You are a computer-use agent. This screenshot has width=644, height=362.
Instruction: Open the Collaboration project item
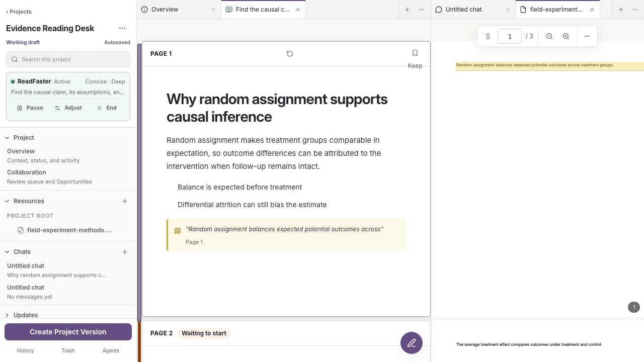tap(68, 176)
